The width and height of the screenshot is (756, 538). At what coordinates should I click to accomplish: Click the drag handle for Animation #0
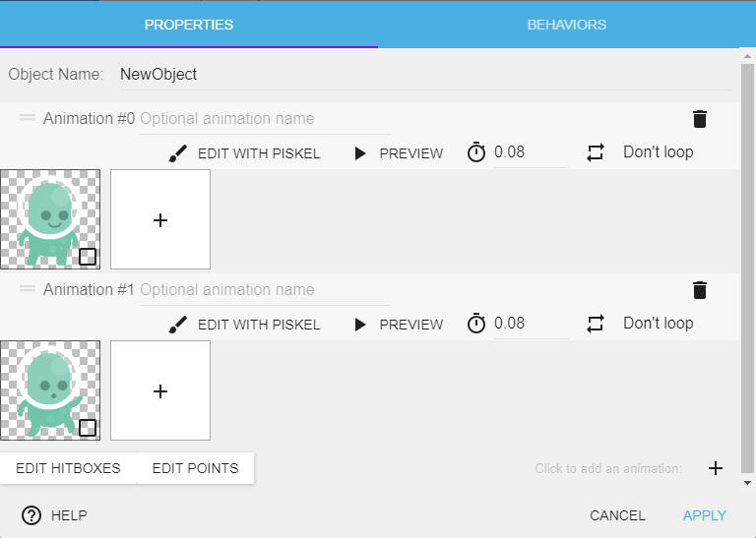[x=28, y=118]
